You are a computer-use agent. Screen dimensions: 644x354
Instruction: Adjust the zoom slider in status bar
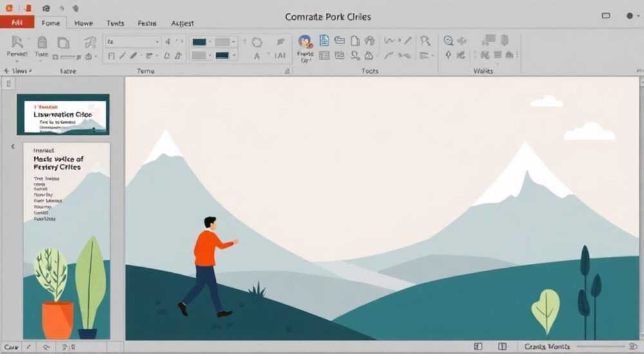click(602, 347)
